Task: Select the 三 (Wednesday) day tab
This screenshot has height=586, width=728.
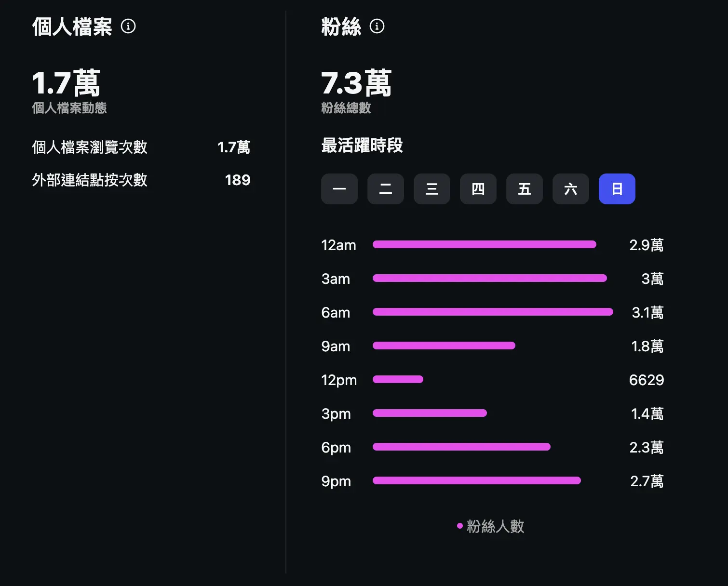Action: click(x=432, y=189)
